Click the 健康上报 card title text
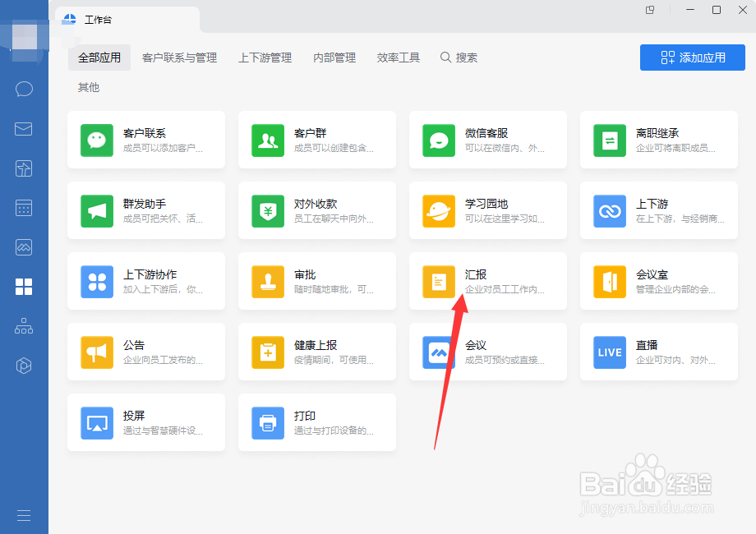The width and height of the screenshot is (756, 534). [316, 345]
